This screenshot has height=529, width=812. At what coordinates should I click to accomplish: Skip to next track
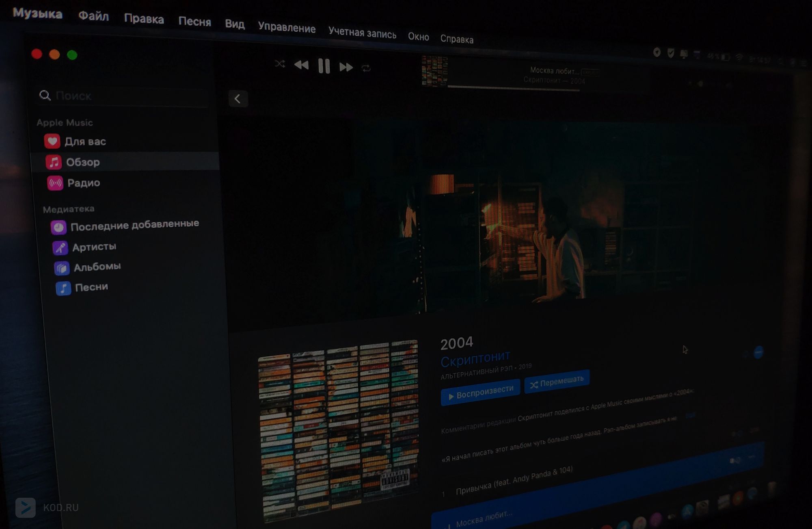[346, 67]
